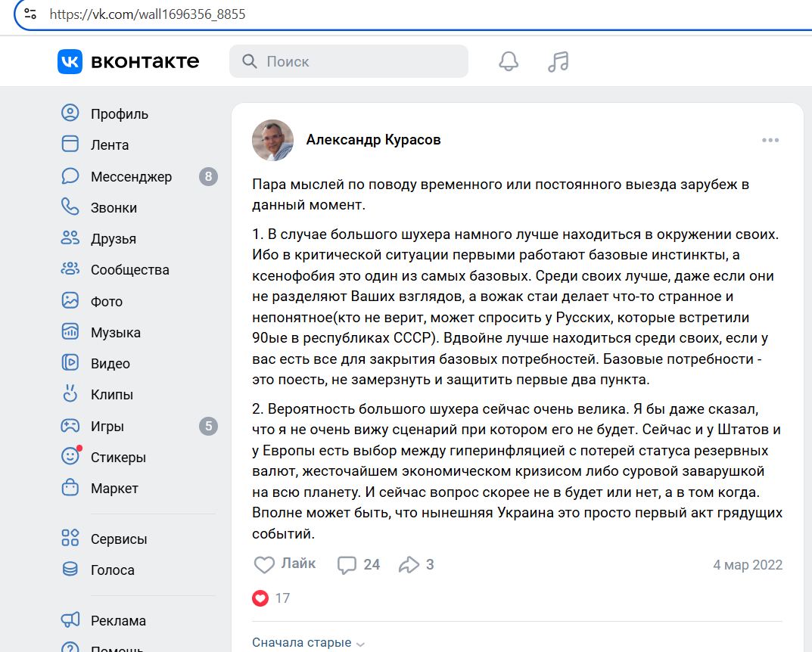The width and height of the screenshot is (812, 652).
Task: Share the post via arrow icon
Action: pyautogui.click(x=409, y=565)
